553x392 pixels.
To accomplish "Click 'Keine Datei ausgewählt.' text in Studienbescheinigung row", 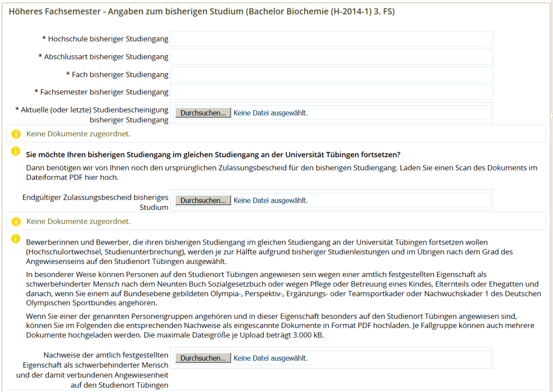I will [x=270, y=113].
